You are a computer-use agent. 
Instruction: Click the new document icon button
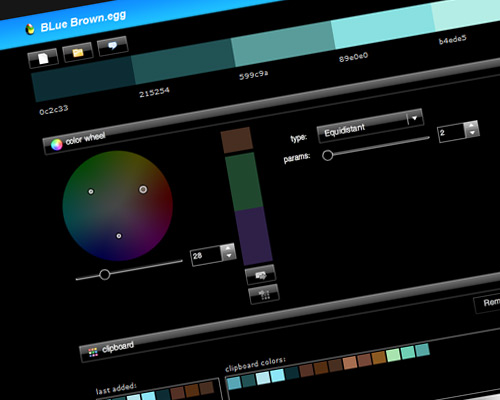[x=43, y=58]
